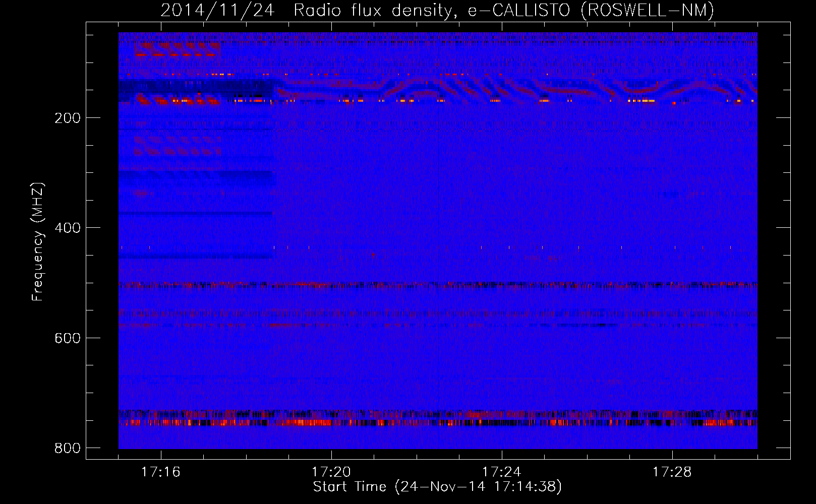Click the '400' frequency tick label
The height and width of the screenshot is (504, 816).
point(68,228)
